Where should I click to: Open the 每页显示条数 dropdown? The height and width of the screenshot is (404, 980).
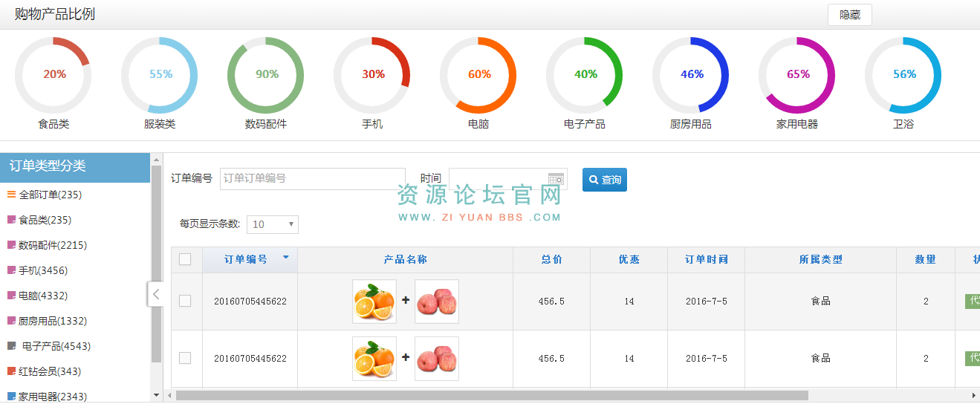pos(273,224)
